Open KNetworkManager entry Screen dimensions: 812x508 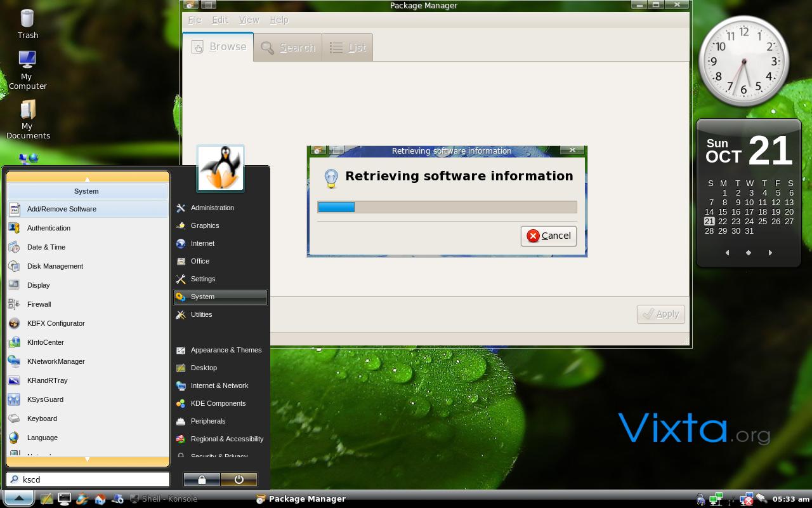(88, 361)
